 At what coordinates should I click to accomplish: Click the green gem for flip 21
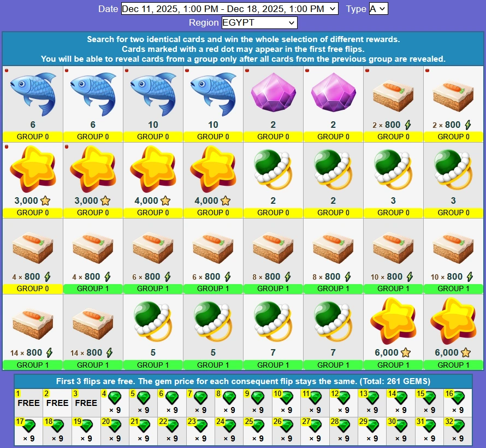coord(144,426)
